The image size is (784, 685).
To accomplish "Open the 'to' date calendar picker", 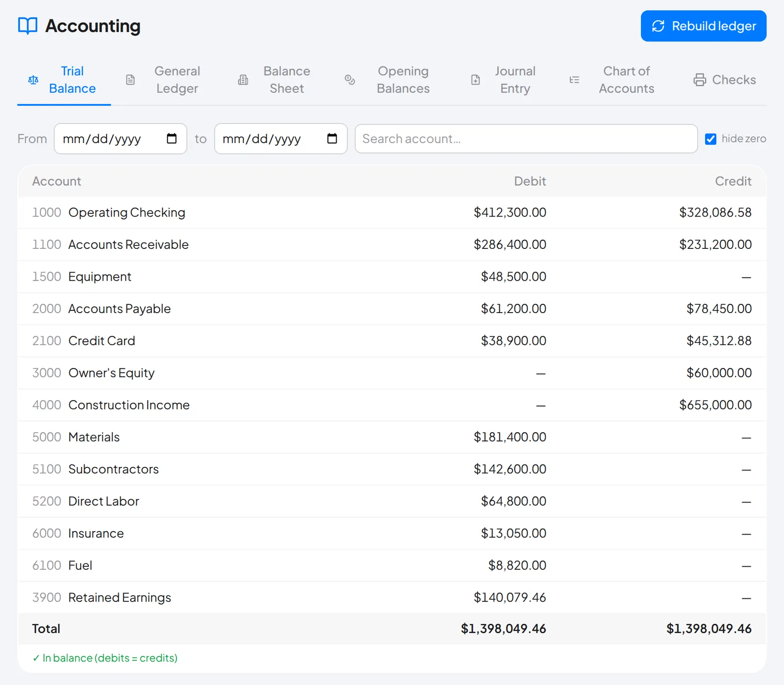I will click(x=332, y=139).
